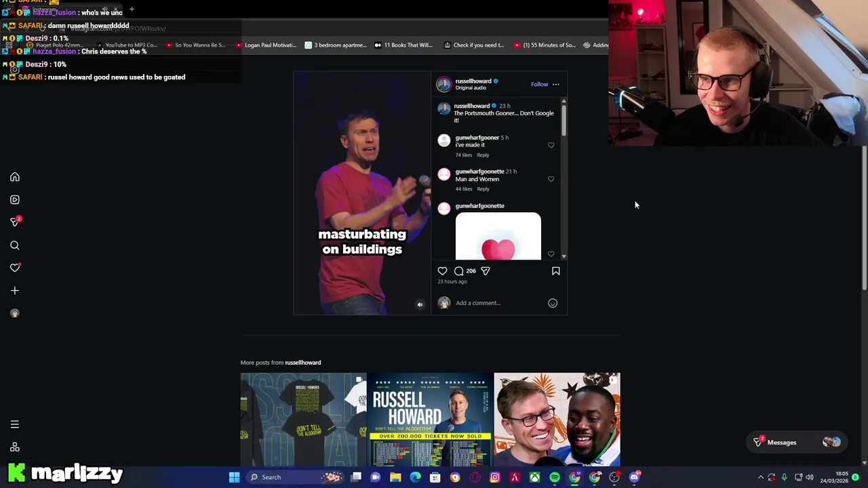Open the Russell Howard tour poster thumbnail

tap(430, 420)
